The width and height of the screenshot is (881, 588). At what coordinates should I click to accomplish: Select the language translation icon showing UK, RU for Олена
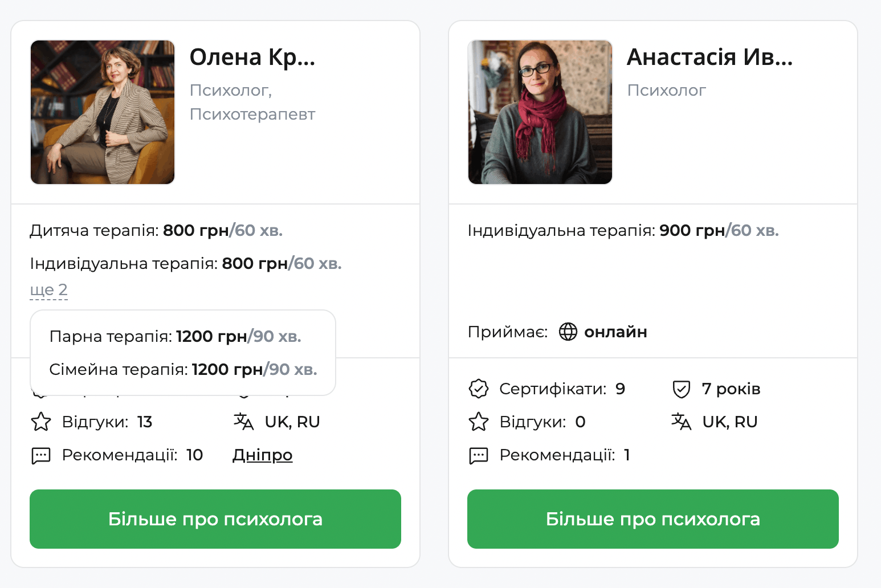pyautogui.click(x=243, y=422)
